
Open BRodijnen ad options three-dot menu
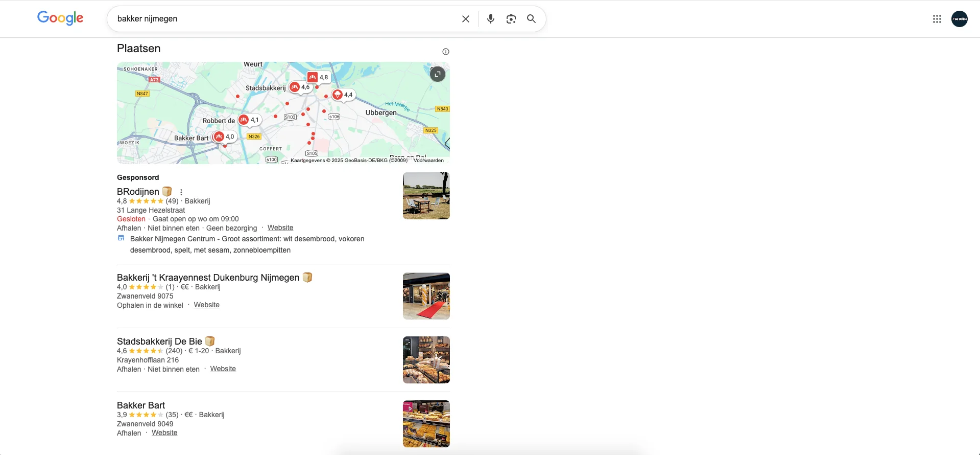(181, 192)
